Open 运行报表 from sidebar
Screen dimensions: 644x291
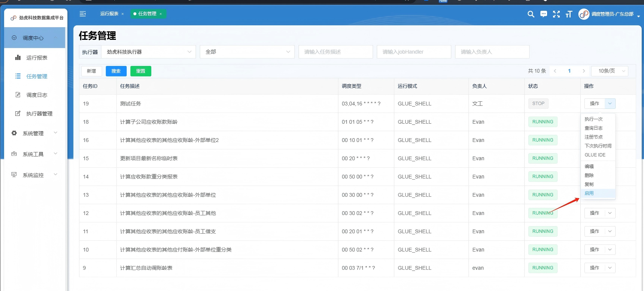coord(37,58)
